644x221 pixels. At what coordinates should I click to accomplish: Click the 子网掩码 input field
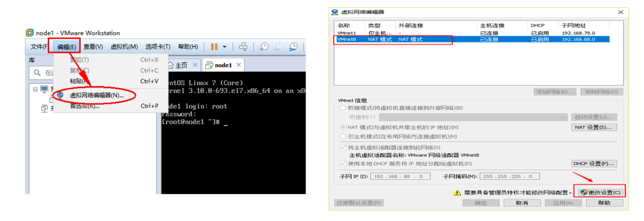coord(510,176)
